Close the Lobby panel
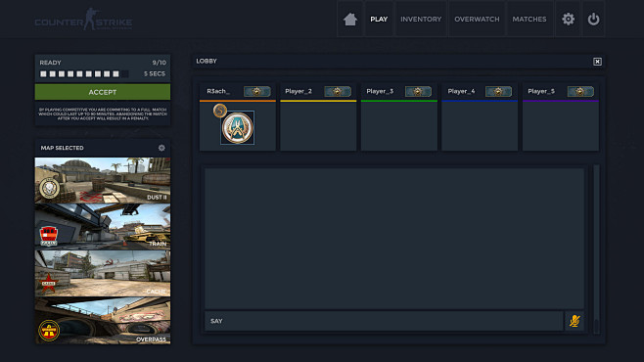Viewport: 644px width, 362px height. tap(597, 62)
